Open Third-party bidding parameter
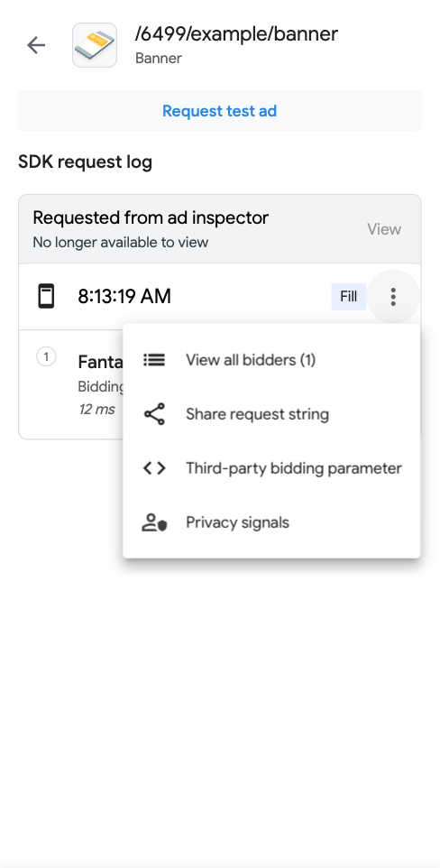This screenshot has height=868, width=440. tap(271, 468)
